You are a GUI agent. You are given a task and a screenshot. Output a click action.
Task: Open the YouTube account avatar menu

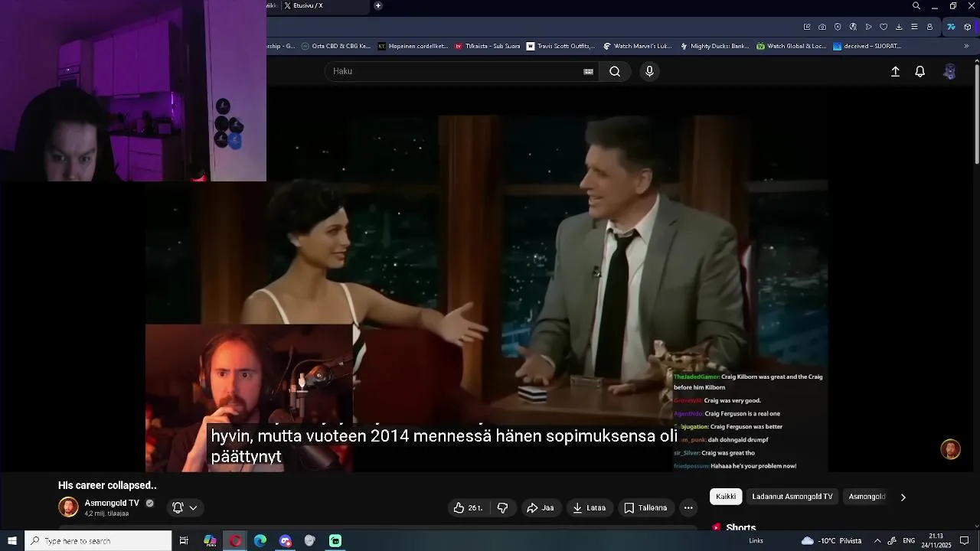949,71
